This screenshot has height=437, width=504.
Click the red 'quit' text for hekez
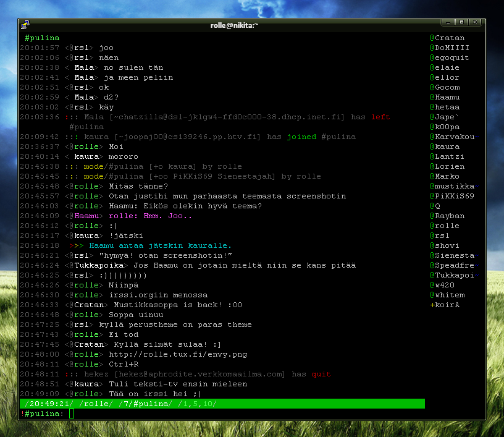pyautogui.click(x=321, y=374)
